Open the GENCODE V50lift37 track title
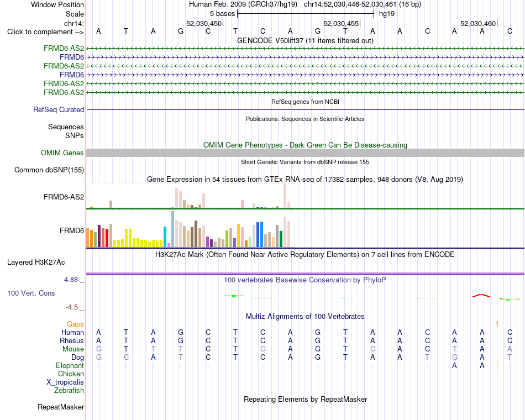The height and width of the screenshot is (420, 525). click(x=305, y=40)
